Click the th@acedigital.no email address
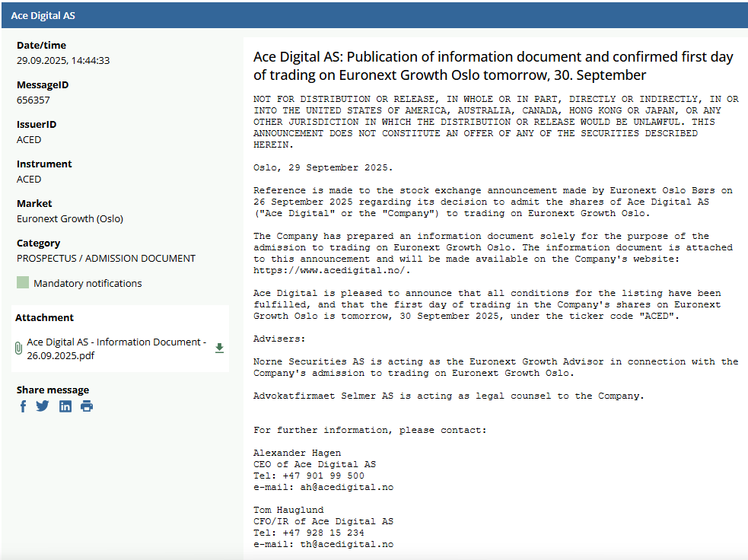The height and width of the screenshot is (560, 748). [347, 544]
